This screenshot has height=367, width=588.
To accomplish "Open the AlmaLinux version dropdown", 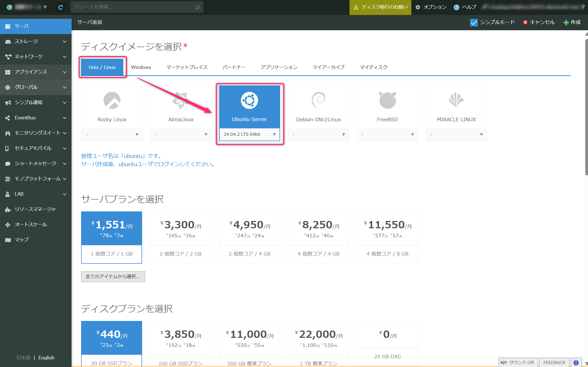I will click(x=181, y=135).
